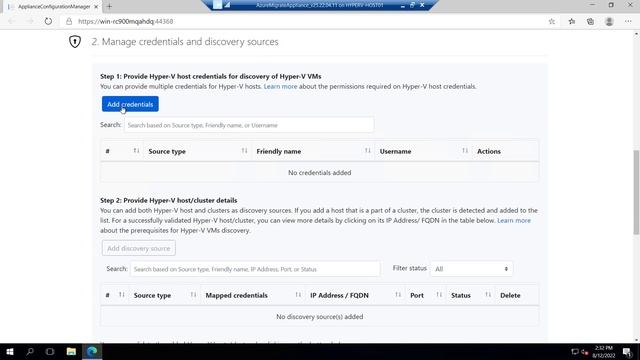
Task: Open the Learn more link about discovery prerequisites
Action: pyautogui.click(x=514, y=220)
